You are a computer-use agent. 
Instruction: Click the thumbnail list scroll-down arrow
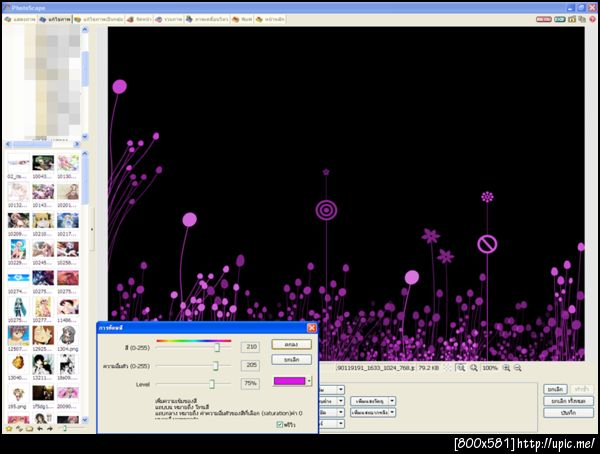[x=85, y=420]
